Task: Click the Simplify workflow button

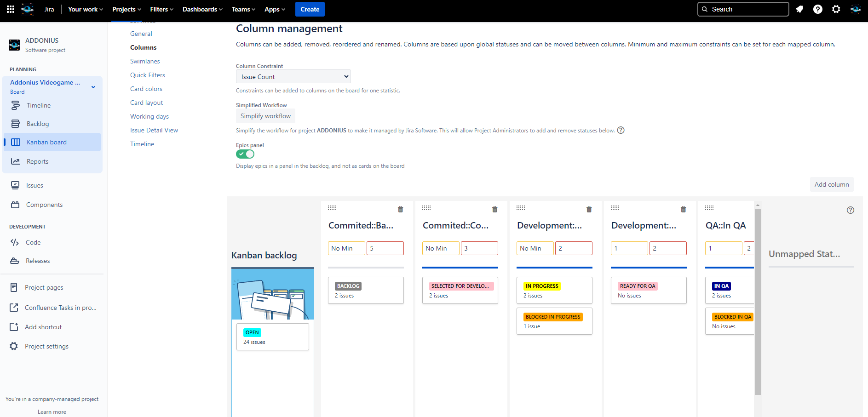Action: pyautogui.click(x=265, y=116)
